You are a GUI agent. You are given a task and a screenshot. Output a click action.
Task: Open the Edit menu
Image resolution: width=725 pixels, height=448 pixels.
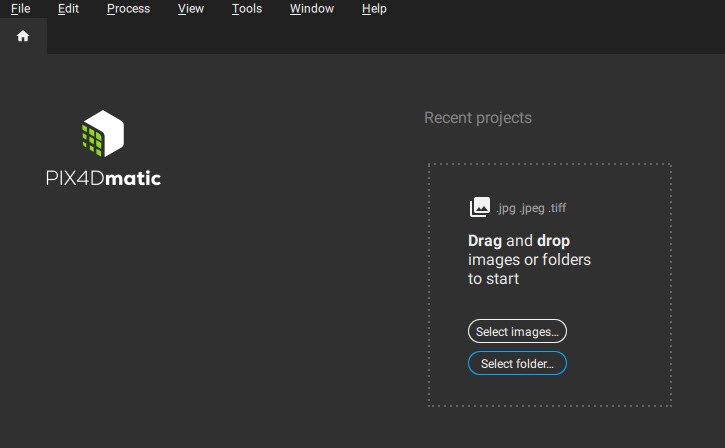(68, 9)
